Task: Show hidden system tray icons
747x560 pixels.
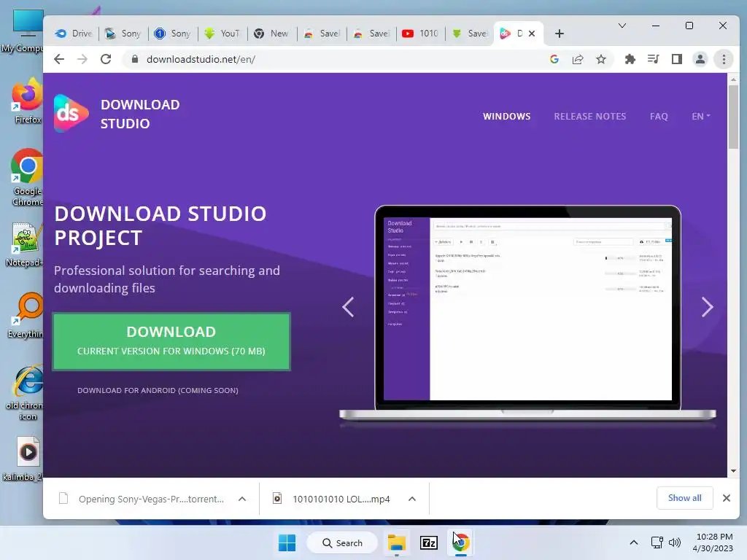Action: tap(634, 542)
